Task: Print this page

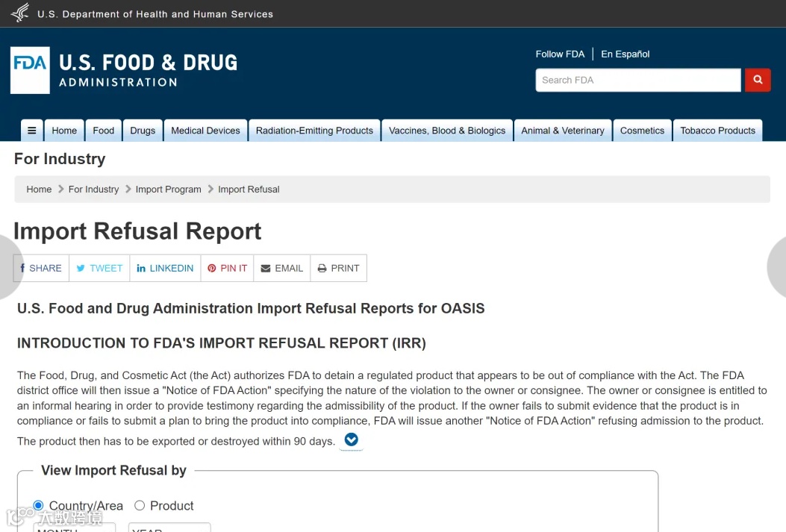Action: [338, 268]
